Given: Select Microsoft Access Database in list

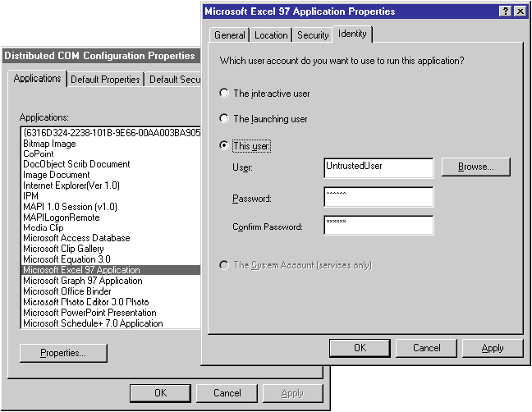Looking at the screenshot, I should click(76, 238).
